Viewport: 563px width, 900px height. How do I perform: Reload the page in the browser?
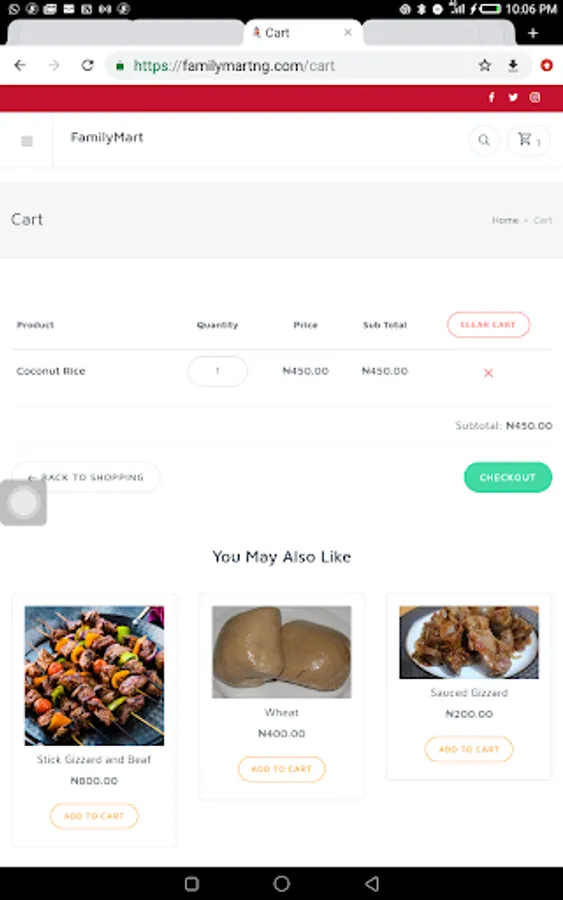(87, 65)
